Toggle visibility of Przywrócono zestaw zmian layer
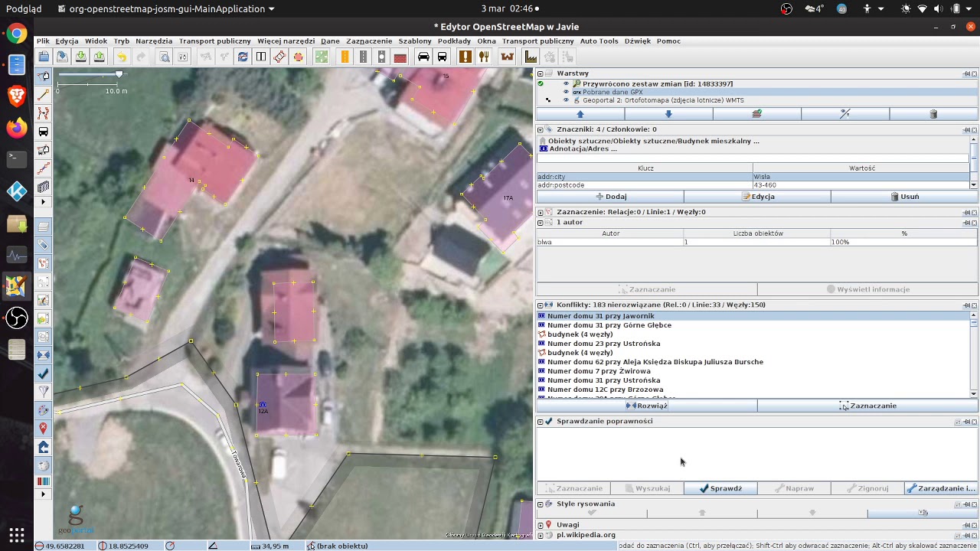The image size is (980, 551). click(x=567, y=83)
